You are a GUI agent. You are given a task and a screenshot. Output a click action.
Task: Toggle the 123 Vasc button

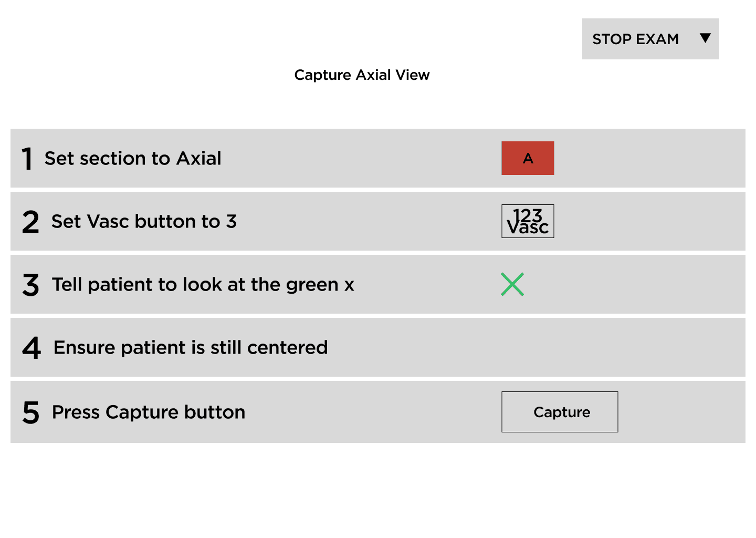[x=528, y=221]
